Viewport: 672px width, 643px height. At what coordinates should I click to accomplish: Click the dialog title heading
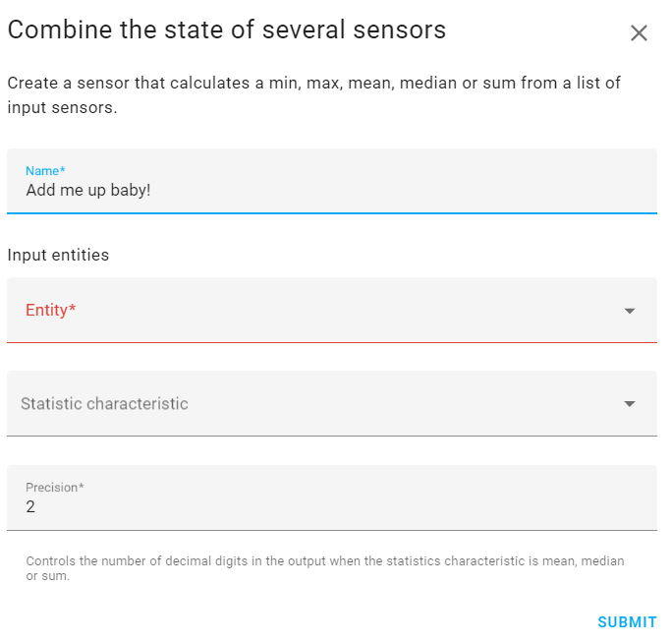[227, 30]
